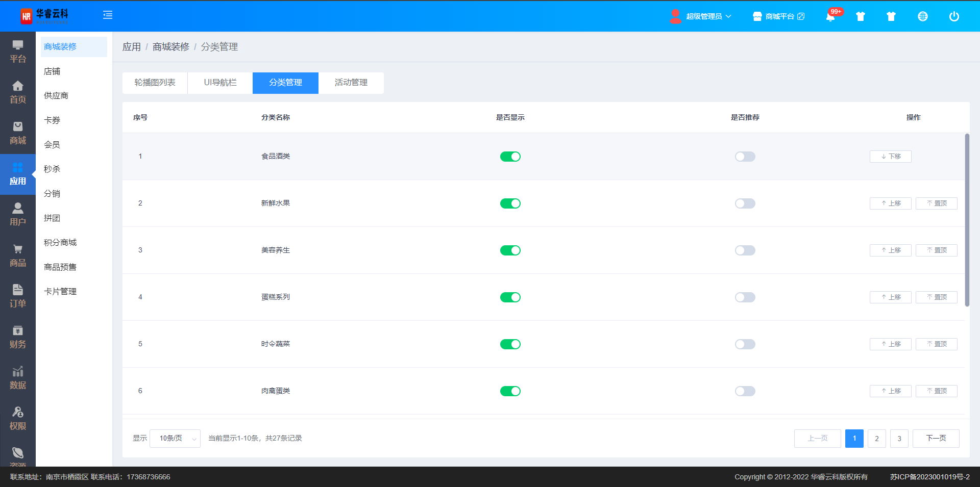This screenshot has width=980, height=487.
Task: Open 商城平台 external link in header
Action: [x=779, y=16]
